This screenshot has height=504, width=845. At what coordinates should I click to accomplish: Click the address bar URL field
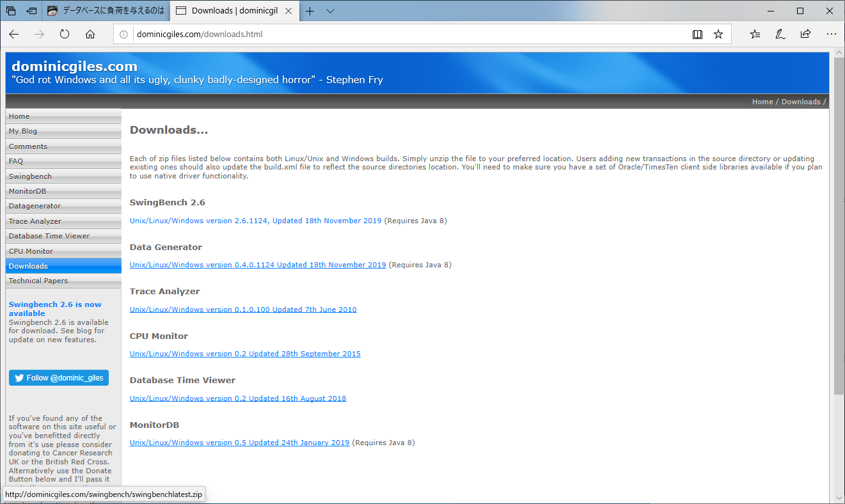[x=409, y=35]
